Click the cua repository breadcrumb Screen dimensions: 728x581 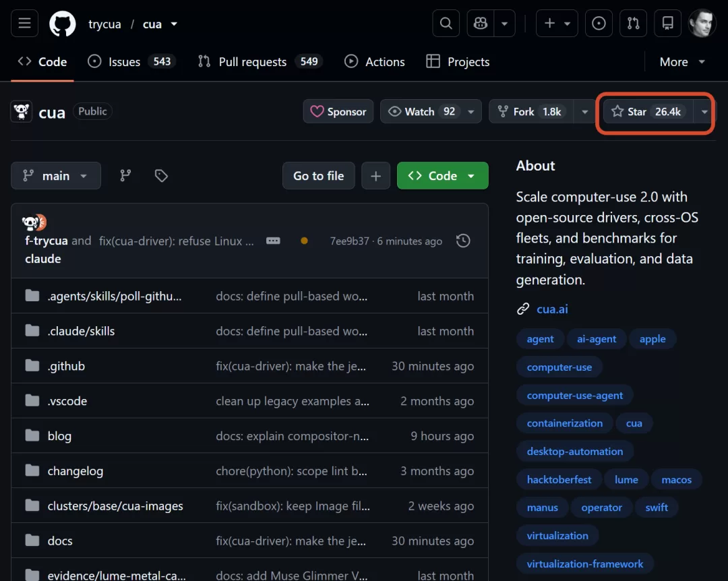(152, 24)
